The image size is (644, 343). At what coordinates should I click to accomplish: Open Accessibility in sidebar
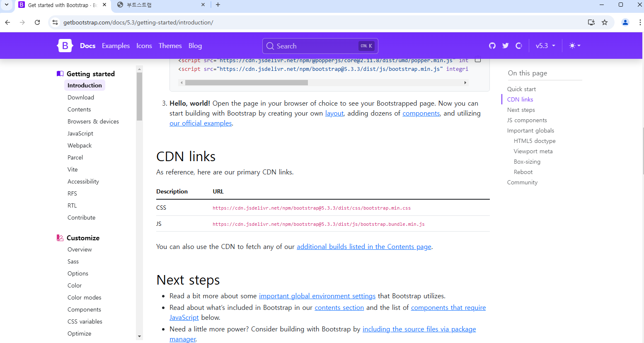(x=83, y=181)
